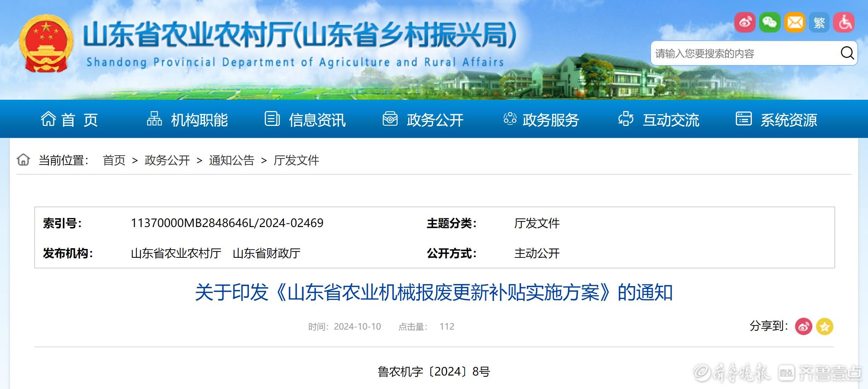Select document number 鲁农机字〔2024〕8号
The image size is (868, 389).
[434, 372]
